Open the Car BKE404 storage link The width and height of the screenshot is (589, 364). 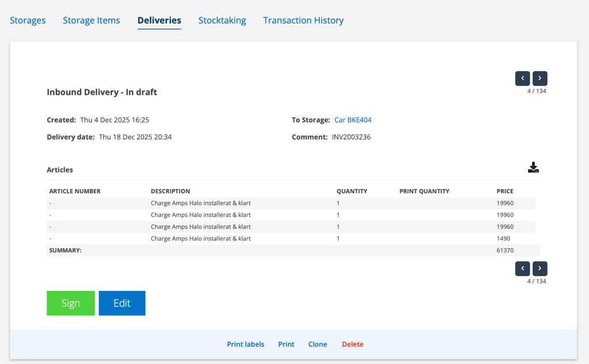(353, 120)
